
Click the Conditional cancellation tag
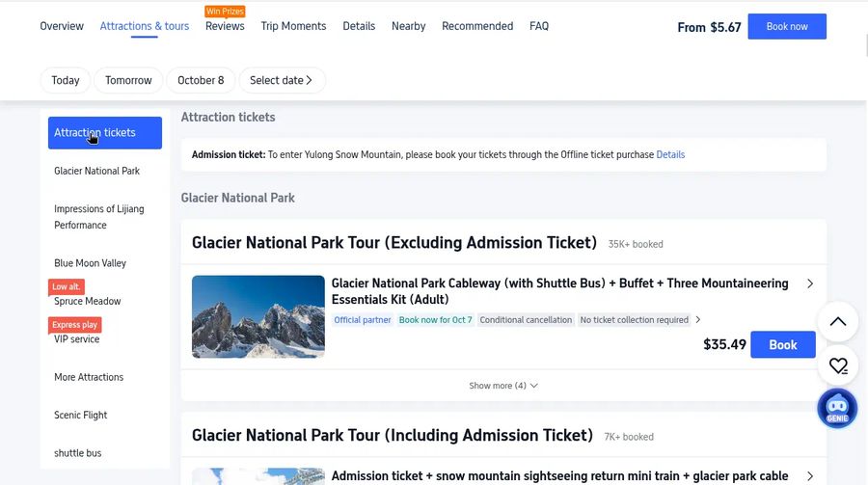pos(526,319)
